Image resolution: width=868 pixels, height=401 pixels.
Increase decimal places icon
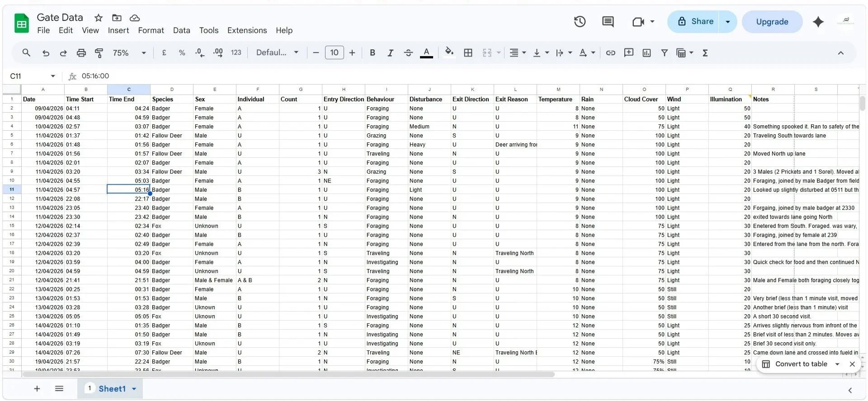(218, 53)
